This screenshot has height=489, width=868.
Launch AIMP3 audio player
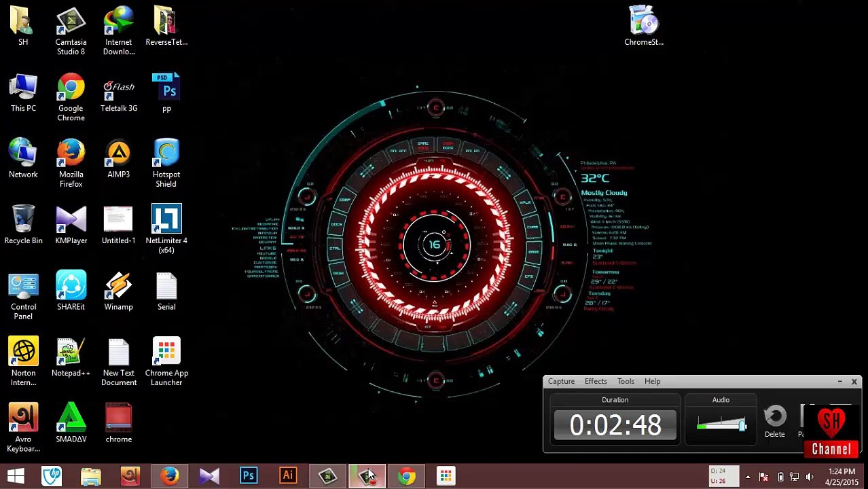(119, 159)
